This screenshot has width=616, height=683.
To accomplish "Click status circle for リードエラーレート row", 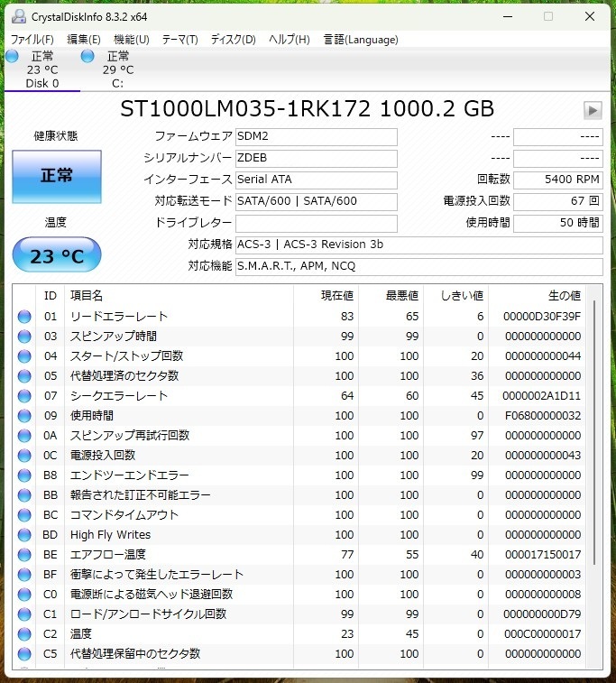I will pyautogui.click(x=24, y=317).
